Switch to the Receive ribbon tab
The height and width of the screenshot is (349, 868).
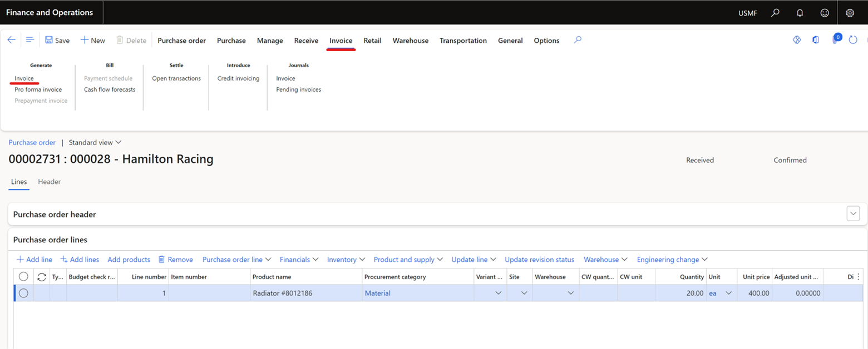306,41
